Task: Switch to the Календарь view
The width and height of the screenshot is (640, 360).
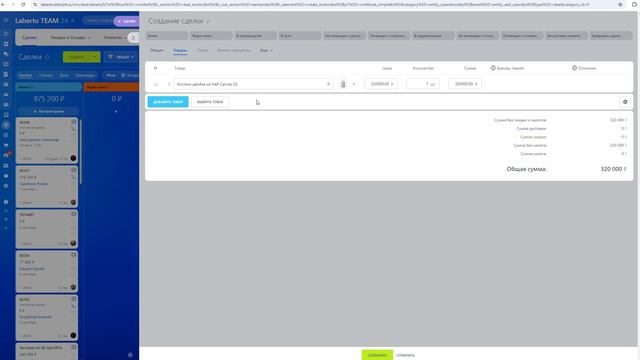Action: pos(85,75)
